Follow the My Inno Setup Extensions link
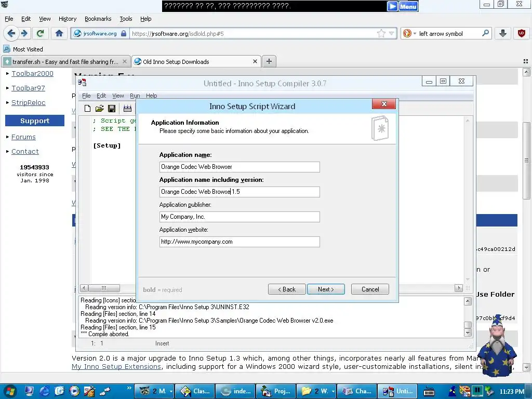Screen dimensions: 532x399 pos(116,367)
